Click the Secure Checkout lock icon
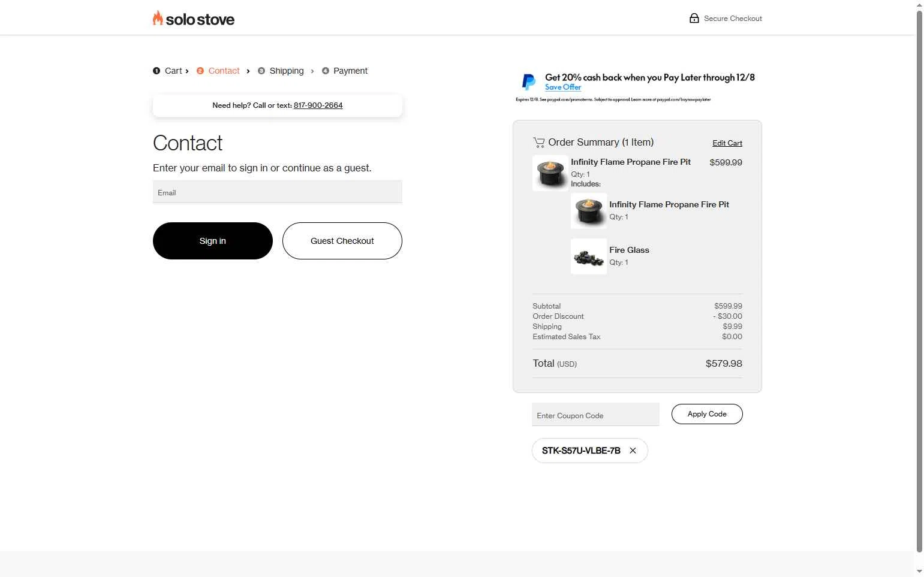 [694, 18]
